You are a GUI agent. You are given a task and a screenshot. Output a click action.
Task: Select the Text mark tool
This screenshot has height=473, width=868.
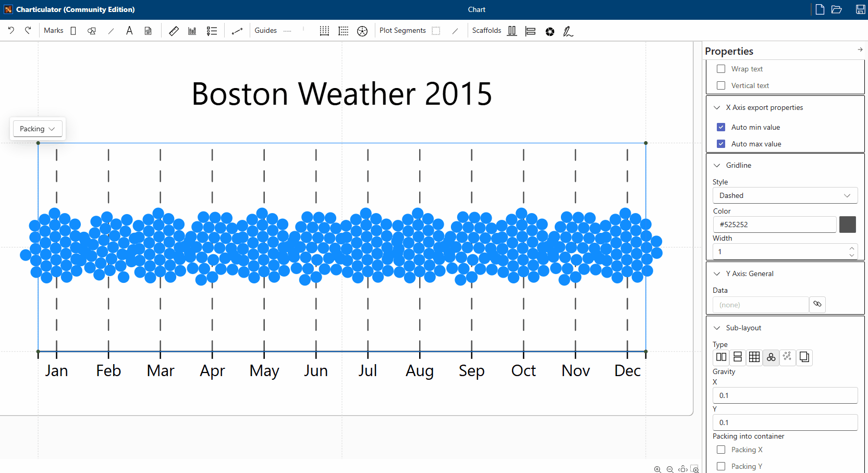[x=129, y=31]
